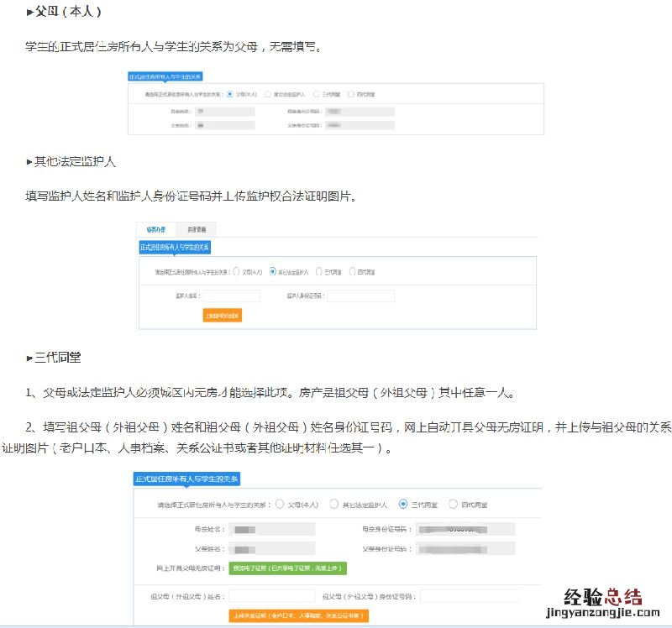Switch to the 业务办理 tab

pyautogui.click(x=156, y=229)
